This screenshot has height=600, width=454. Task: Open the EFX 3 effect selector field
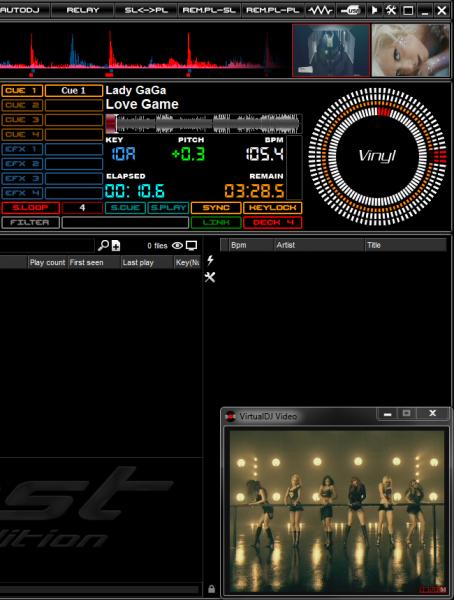pos(74,178)
